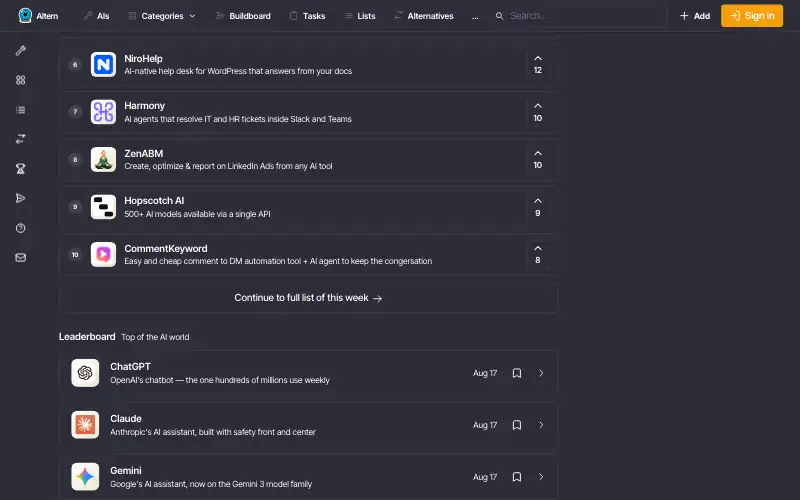The width and height of the screenshot is (800, 500).
Task: Click 'Top of the AI world' subtitle
Action: pos(155,337)
